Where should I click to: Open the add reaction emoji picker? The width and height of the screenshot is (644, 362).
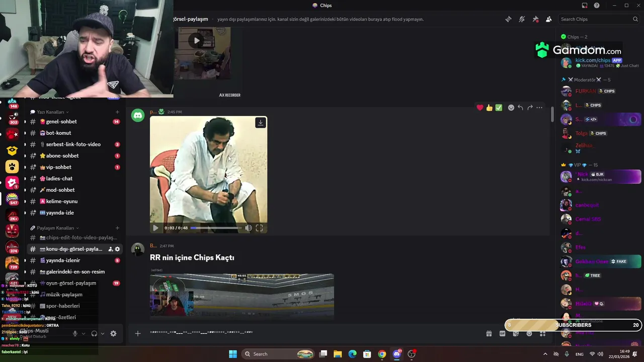(511, 108)
